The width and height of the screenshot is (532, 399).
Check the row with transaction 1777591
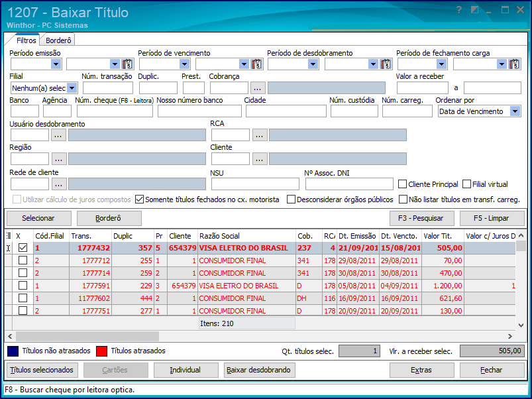click(x=23, y=286)
